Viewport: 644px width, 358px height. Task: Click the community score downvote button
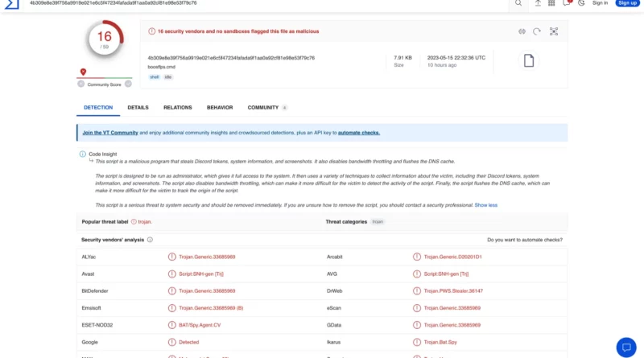point(81,84)
